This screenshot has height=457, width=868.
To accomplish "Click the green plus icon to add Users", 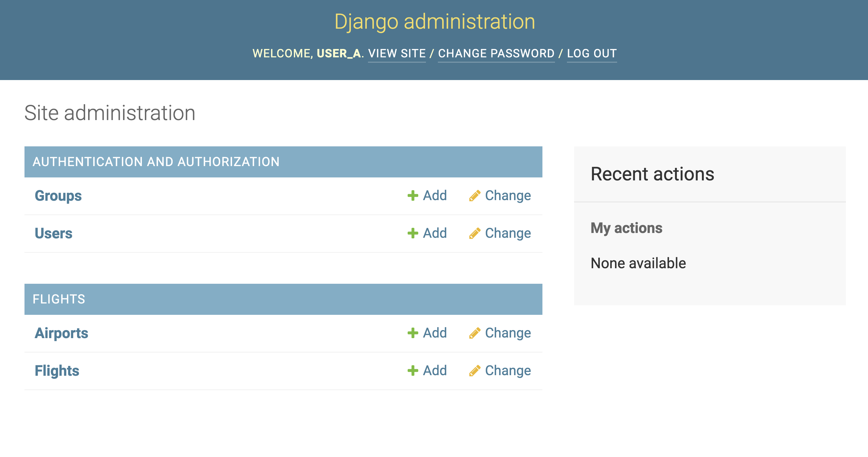I will coord(412,233).
